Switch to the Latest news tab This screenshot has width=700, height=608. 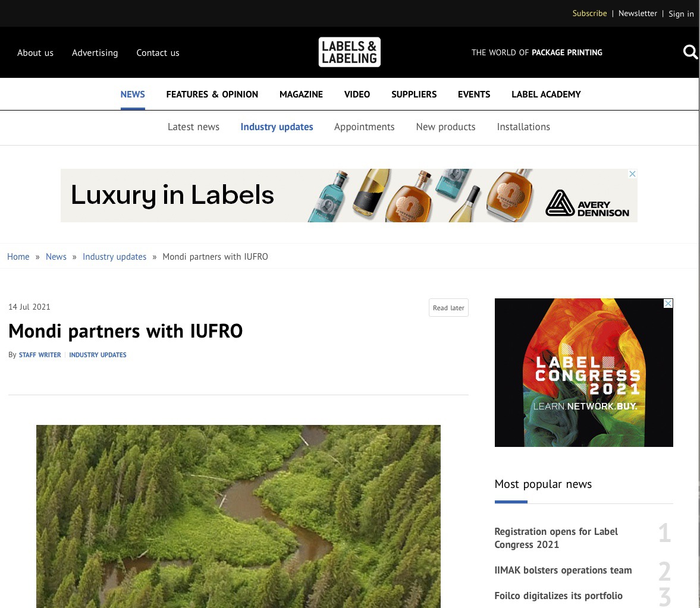193,127
